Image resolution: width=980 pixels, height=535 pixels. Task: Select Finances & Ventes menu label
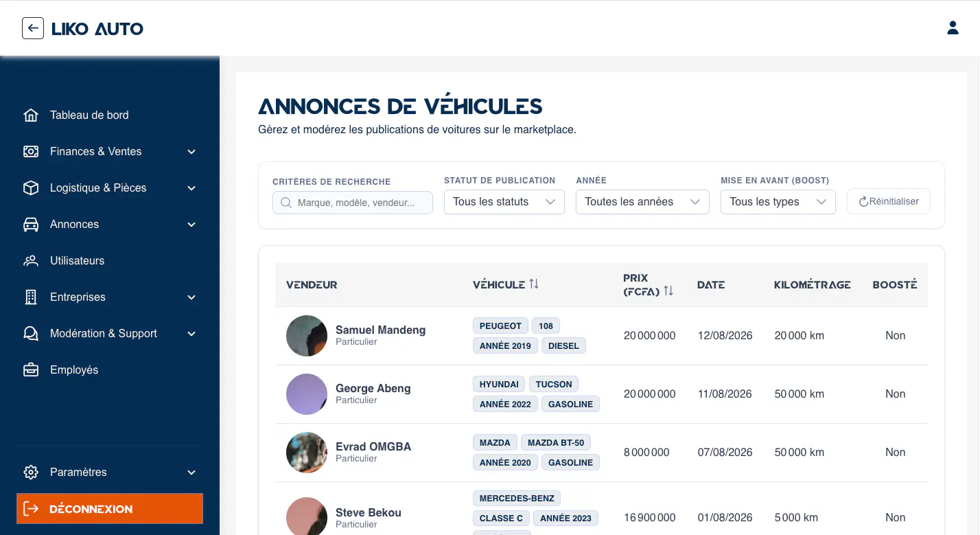96,152
